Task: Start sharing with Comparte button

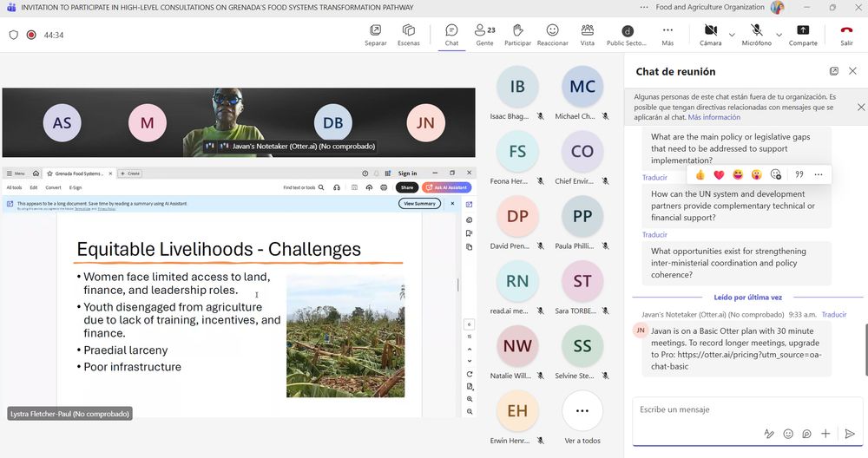Action: click(x=803, y=35)
